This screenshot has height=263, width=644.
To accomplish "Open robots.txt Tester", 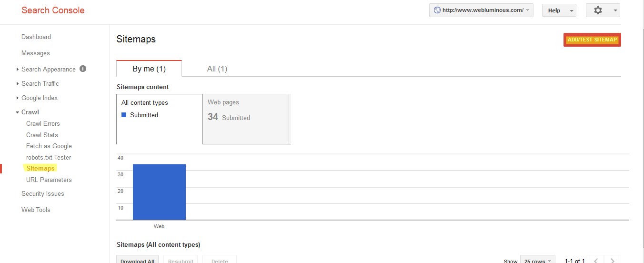I will pos(49,157).
